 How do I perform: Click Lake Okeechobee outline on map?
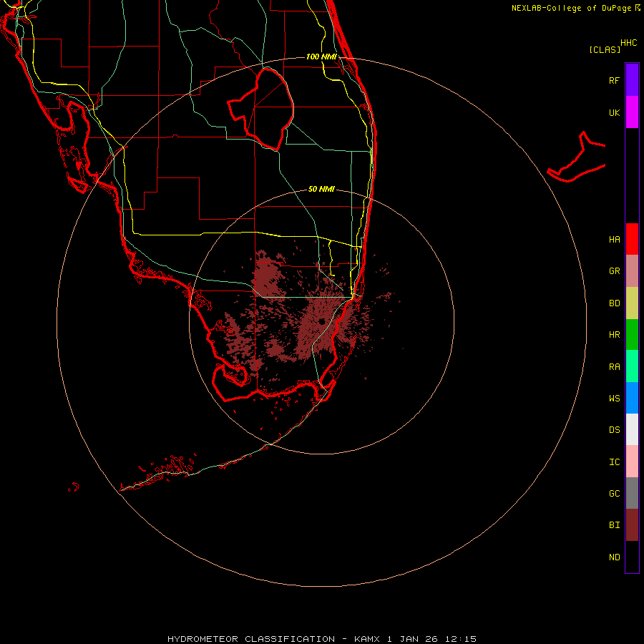(261, 109)
